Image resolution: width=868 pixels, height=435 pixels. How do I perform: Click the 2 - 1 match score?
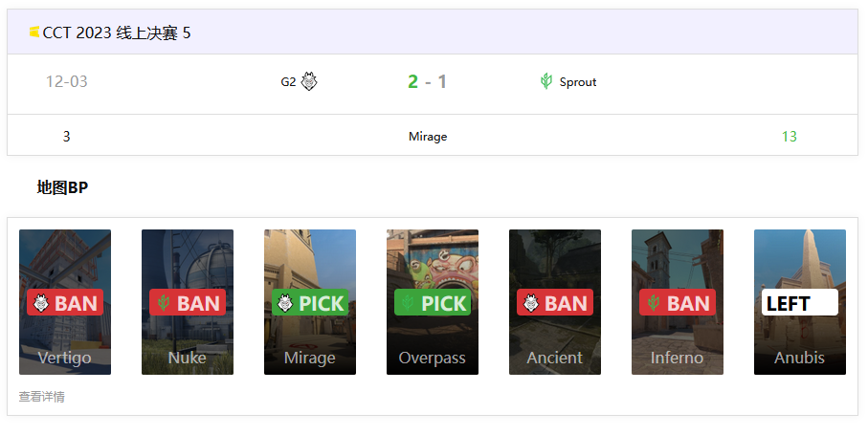(x=427, y=82)
